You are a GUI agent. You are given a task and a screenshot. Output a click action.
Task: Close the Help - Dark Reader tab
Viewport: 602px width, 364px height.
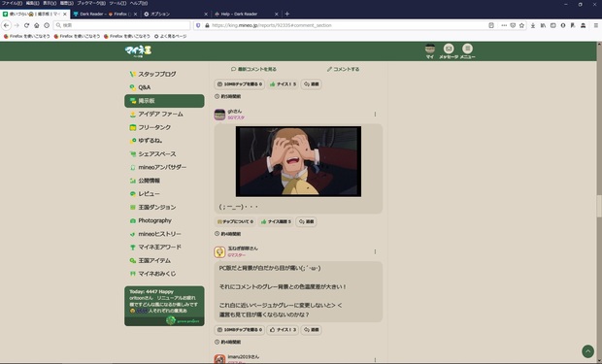277,14
